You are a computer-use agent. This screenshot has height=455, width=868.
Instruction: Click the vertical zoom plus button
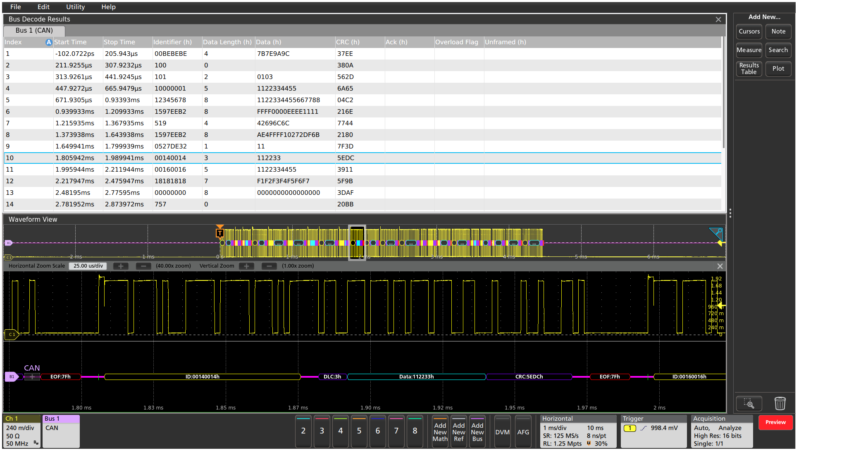[x=246, y=266]
